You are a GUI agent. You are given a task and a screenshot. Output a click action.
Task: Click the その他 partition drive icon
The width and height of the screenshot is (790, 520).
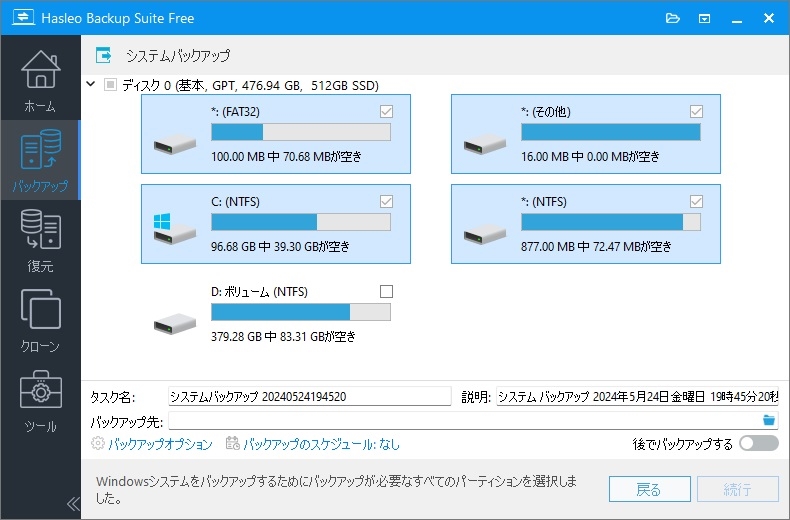485,145
